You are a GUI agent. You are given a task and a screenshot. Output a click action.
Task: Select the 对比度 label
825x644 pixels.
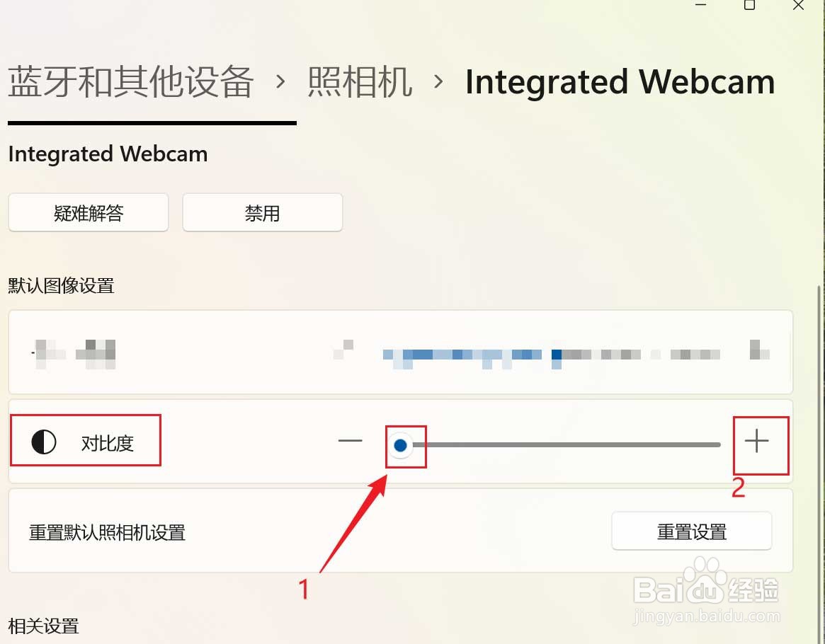[x=108, y=443]
